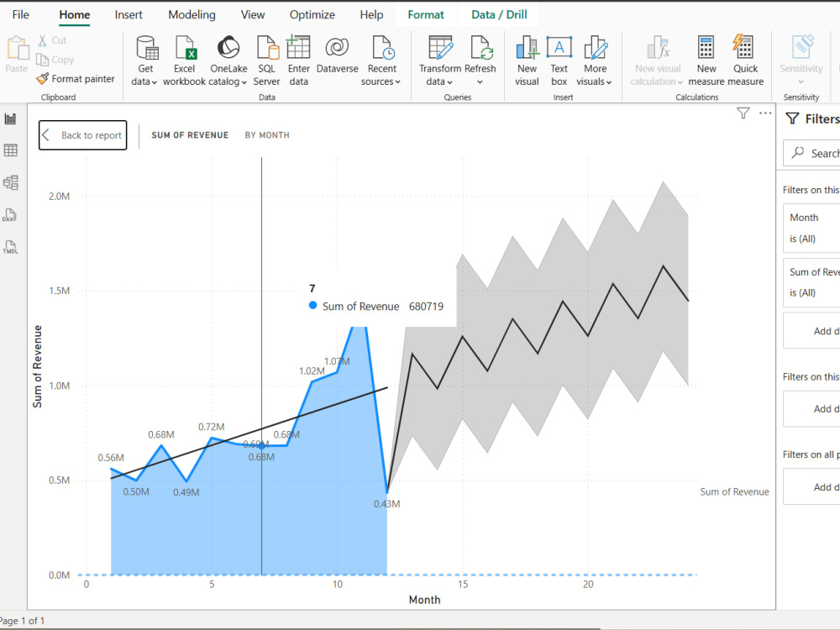Open the Optimize tab
The width and height of the screenshot is (840, 630).
coord(312,14)
